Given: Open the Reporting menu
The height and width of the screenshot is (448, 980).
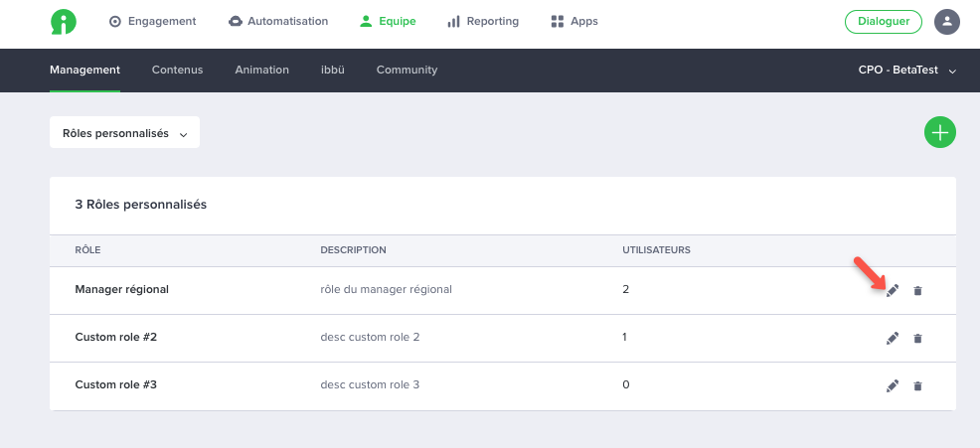Looking at the screenshot, I should point(483,21).
